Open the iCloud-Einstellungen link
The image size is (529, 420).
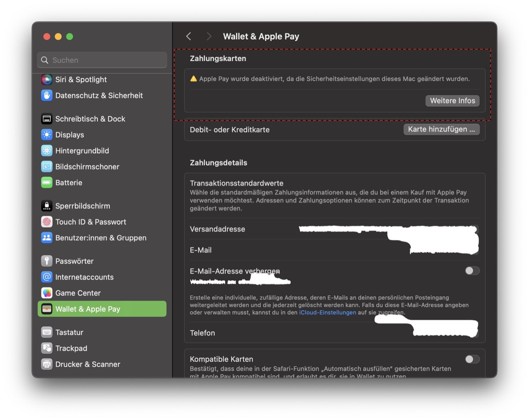(x=328, y=312)
